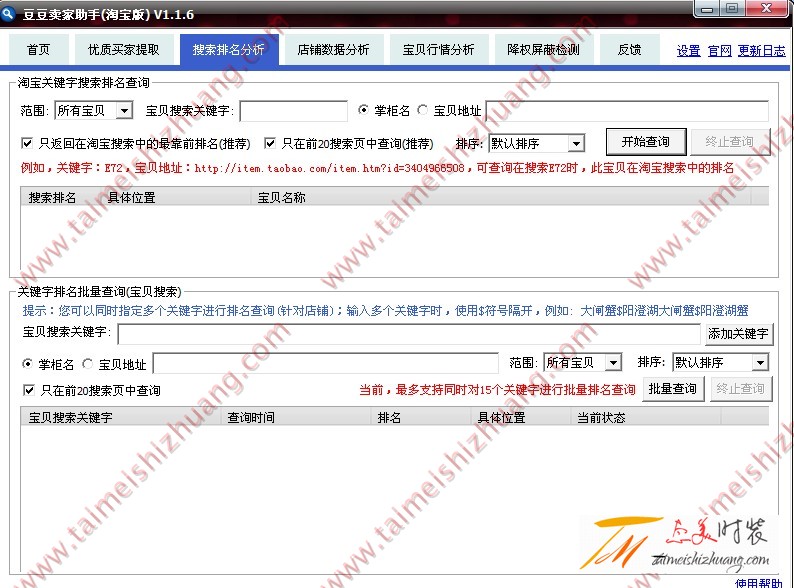Close the 豆豆卖家助手 window
Viewport: 794px width, 588px height.
pos(767,9)
